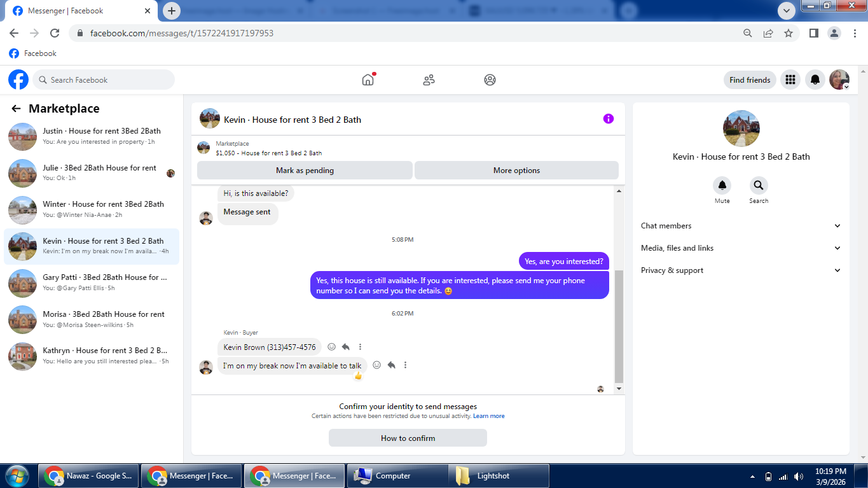This screenshot has width=868, height=488.
Task: Click More options button
Action: [516, 170]
